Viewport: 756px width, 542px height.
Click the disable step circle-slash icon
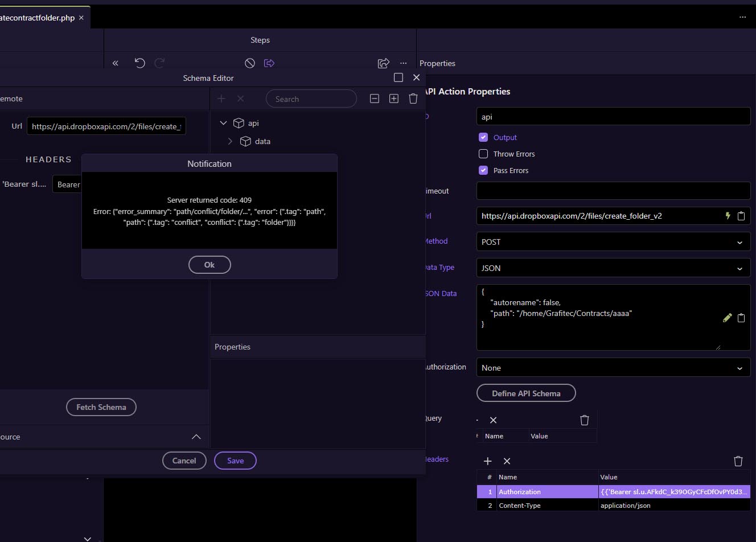pos(250,63)
